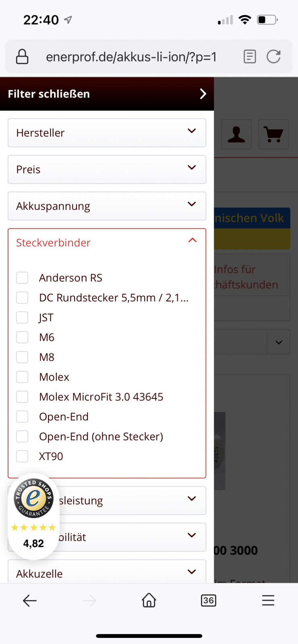
Task: Open the shopping cart icon
Action: pos(273,134)
